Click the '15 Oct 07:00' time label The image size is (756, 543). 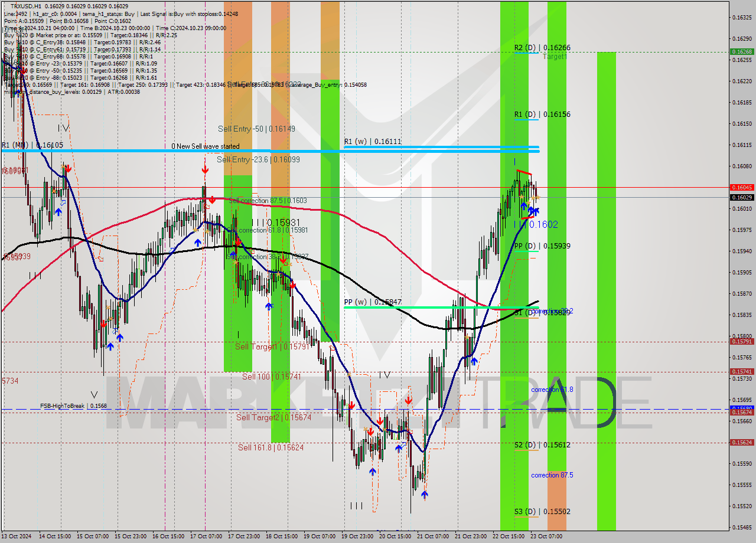93,537
